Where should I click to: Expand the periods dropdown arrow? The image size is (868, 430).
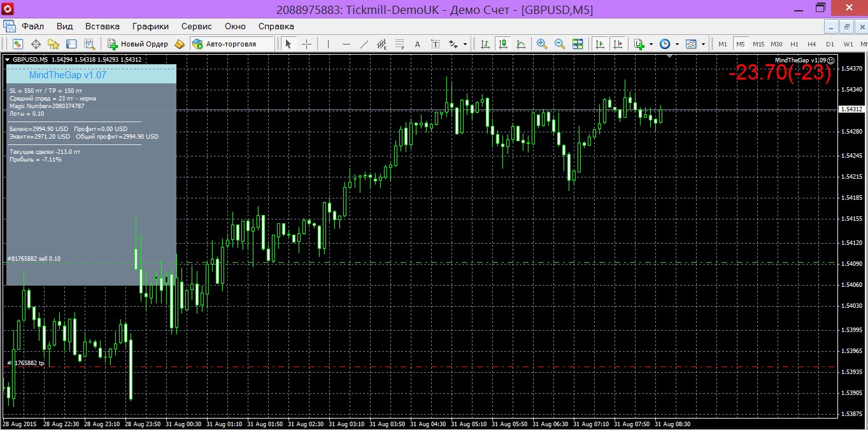pyautogui.click(x=677, y=45)
